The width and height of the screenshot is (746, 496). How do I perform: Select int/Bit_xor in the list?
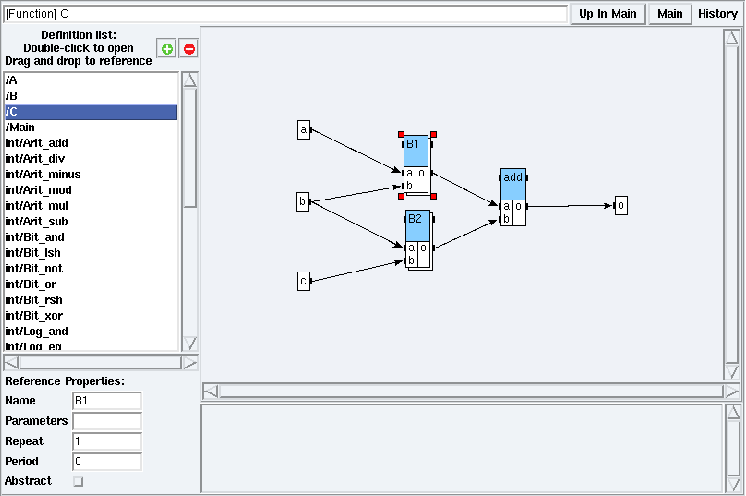(x=91, y=316)
